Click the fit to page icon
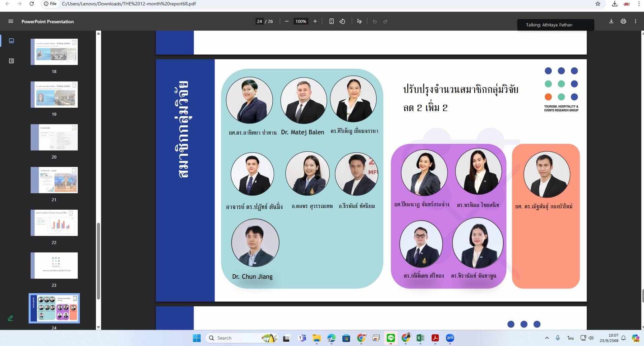This screenshot has height=346, width=644. [331, 21]
